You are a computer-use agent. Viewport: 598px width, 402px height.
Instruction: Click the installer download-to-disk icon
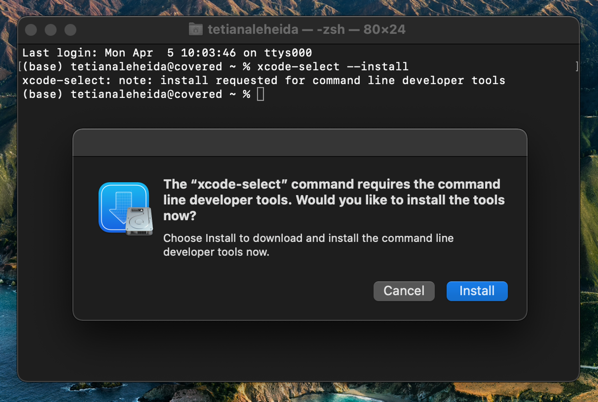coord(125,209)
